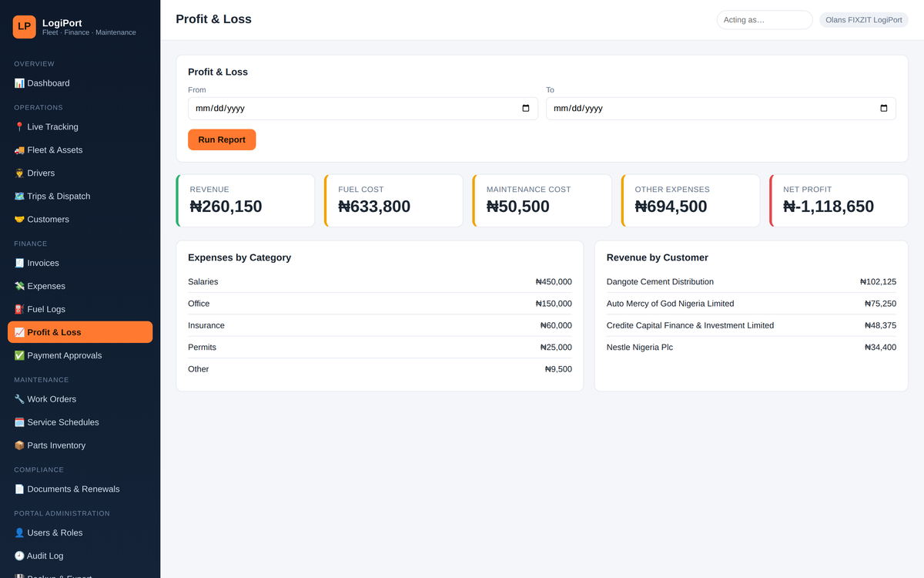Click the Documents & Renewals page icon
Viewport: 924px width, 578px height.
(19, 489)
